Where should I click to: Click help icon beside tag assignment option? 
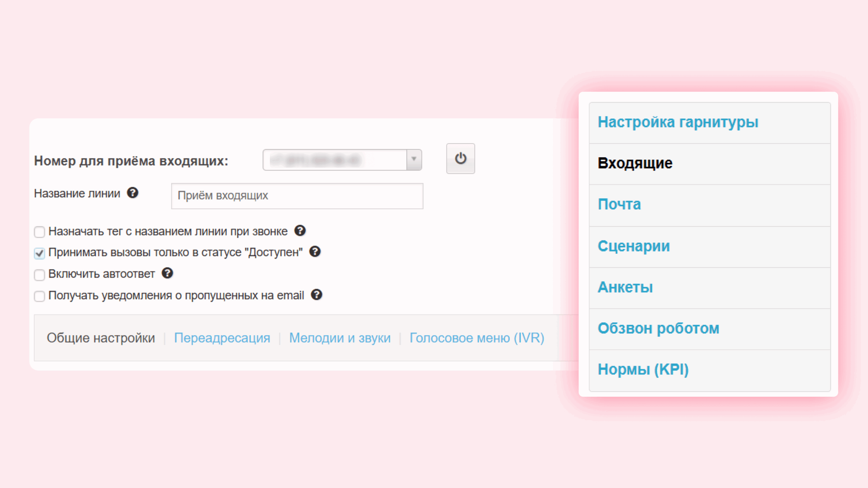[300, 231]
